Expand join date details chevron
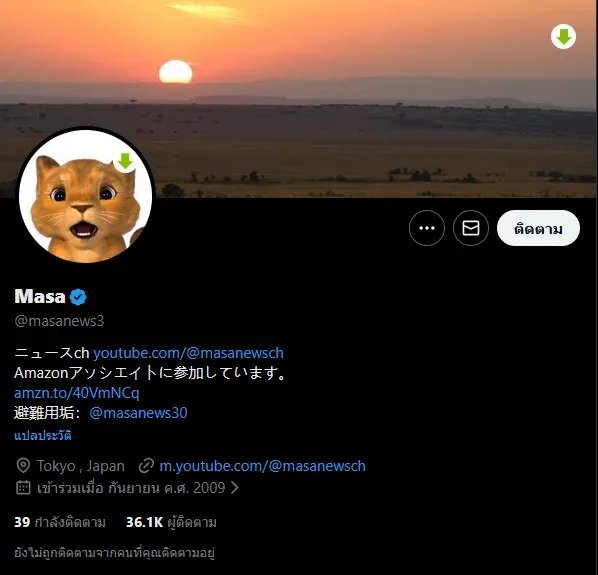598x575 pixels. coord(235,488)
